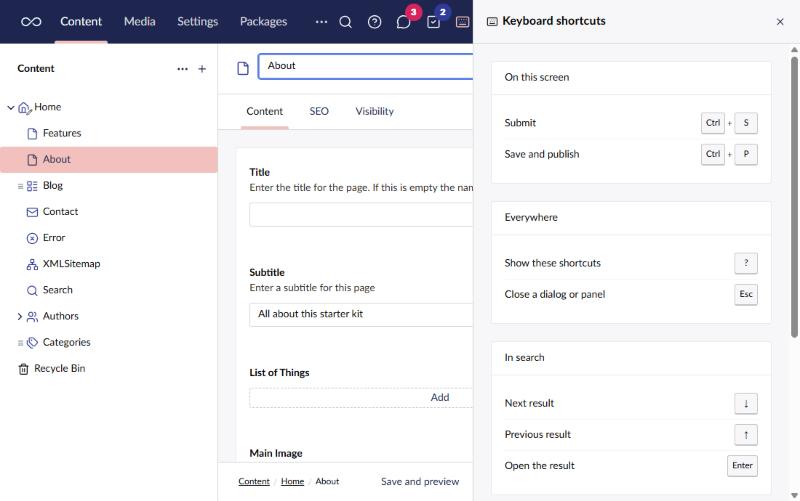Open Content tree actions ellipsis

tap(182, 69)
